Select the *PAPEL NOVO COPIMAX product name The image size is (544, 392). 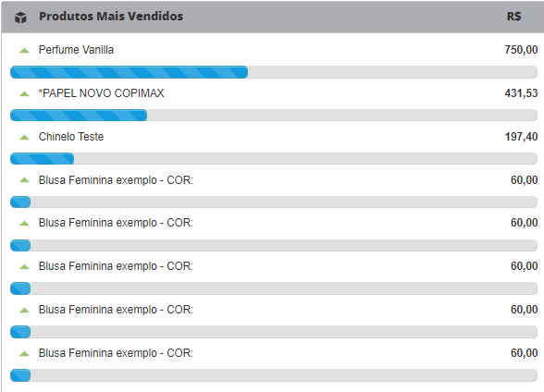(101, 93)
